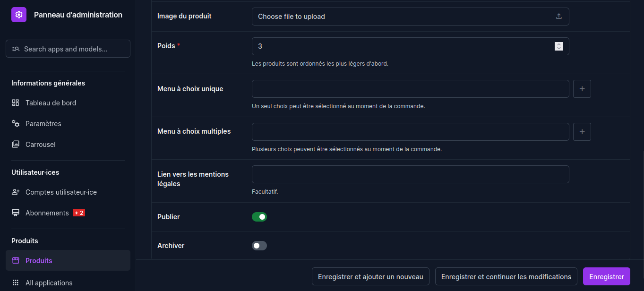Click Enregistrer et ajouter un nouveau
This screenshot has height=291, width=644.
370,277
